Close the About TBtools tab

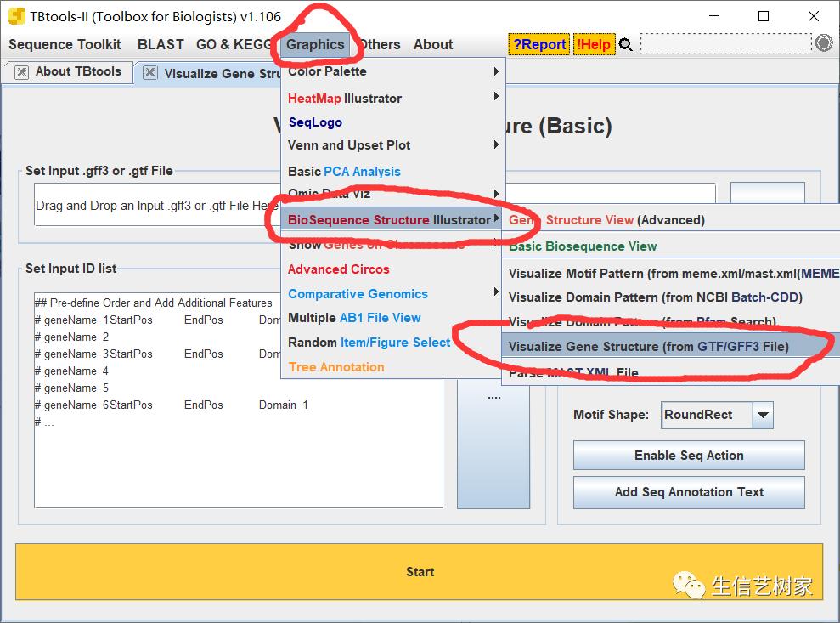22,72
